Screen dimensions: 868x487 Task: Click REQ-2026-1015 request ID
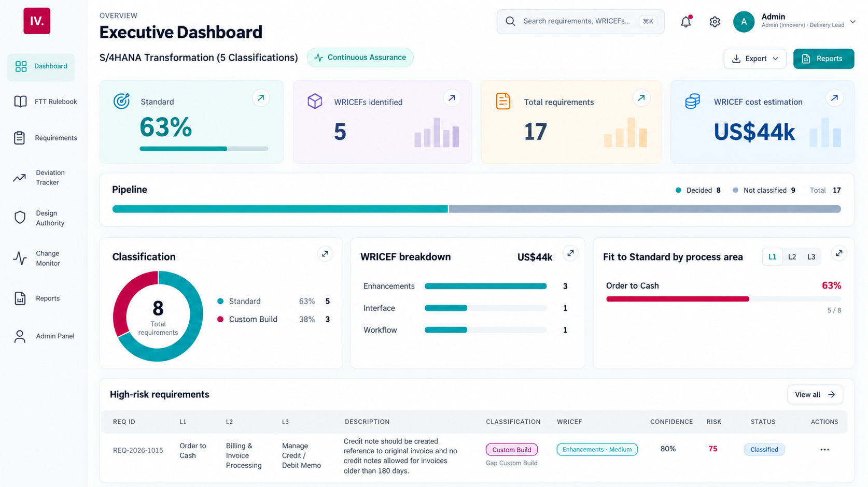pyautogui.click(x=138, y=450)
